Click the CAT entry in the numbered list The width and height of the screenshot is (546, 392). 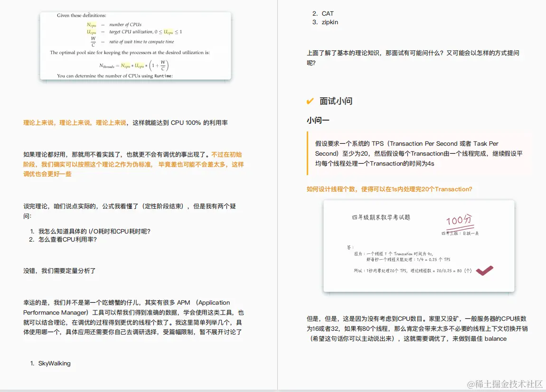[x=328, y=13]
